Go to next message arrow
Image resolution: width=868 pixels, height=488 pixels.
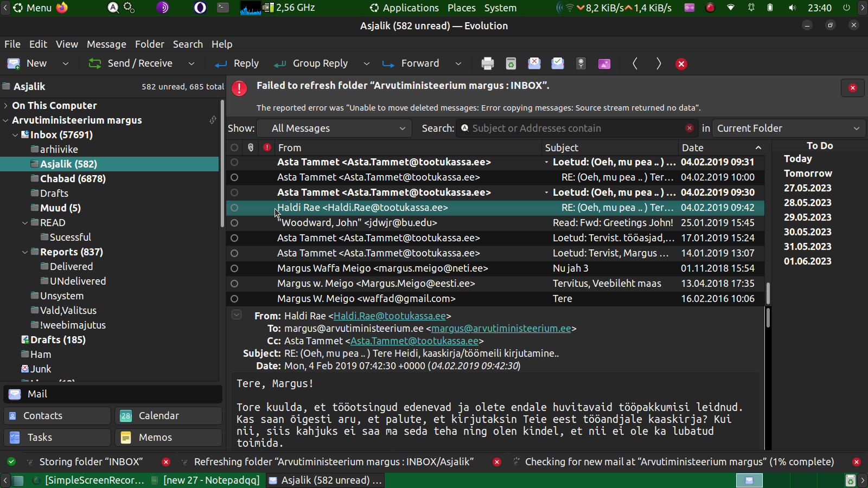point(658,63)
